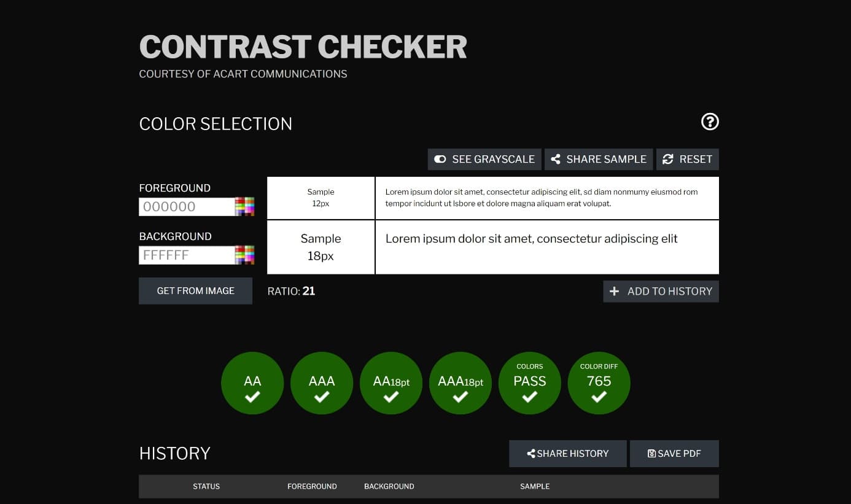Screen dimensions: 851x504
Task: Click the Colors Pass indicator
Action: [530, 382]
